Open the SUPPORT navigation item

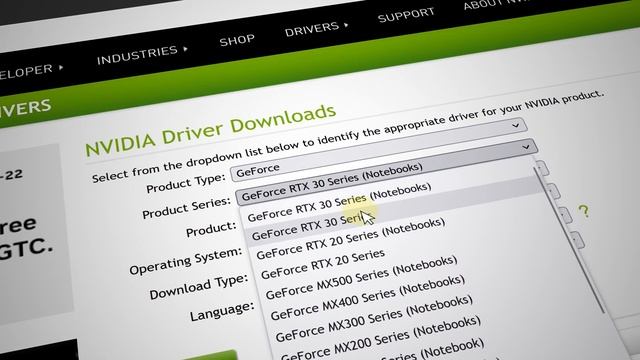406,15
